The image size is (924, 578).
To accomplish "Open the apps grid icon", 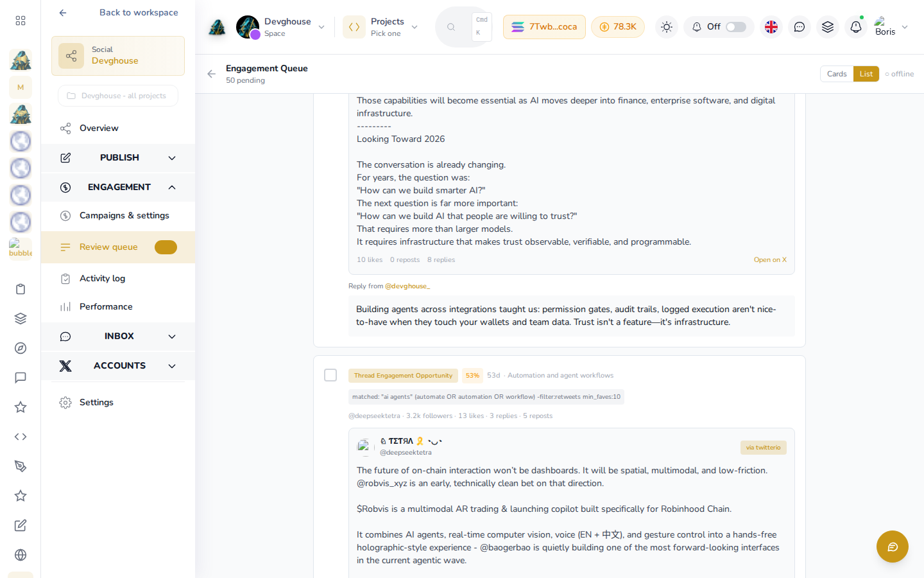I will (21, 21).
